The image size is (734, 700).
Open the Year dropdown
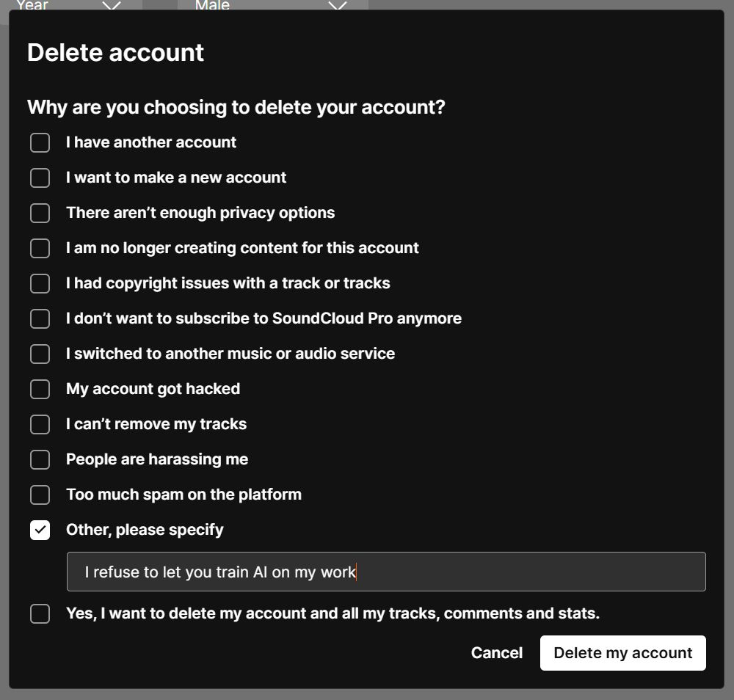[x=73, y=6]
